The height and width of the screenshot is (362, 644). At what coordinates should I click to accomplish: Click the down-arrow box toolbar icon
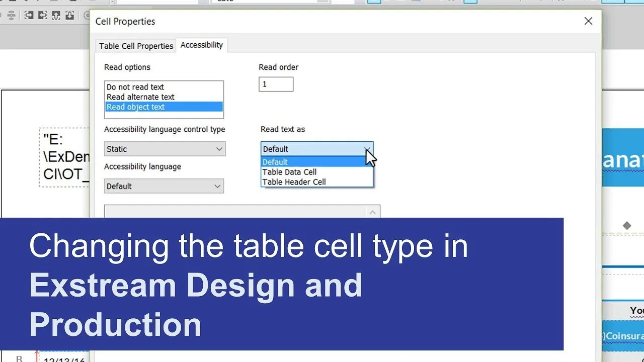click(x=69, y=15)
